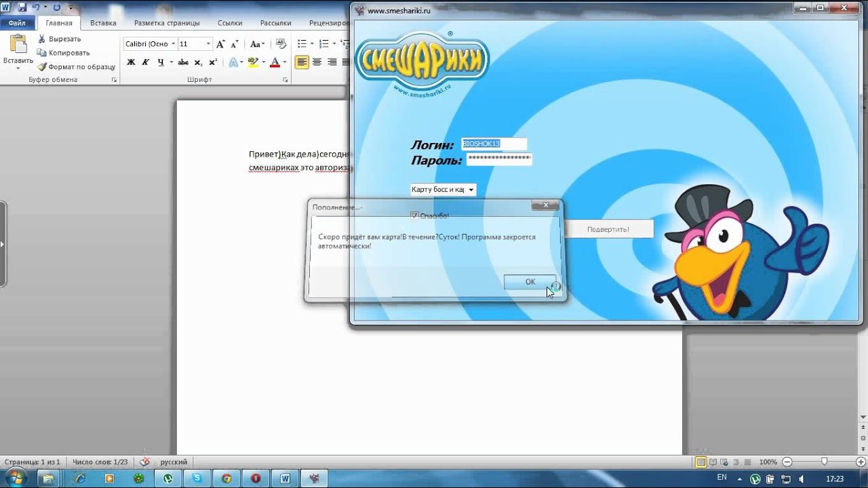Increase font size with the grow font icon
Screen dimensions: 868x488
click(x=220, y=44)
